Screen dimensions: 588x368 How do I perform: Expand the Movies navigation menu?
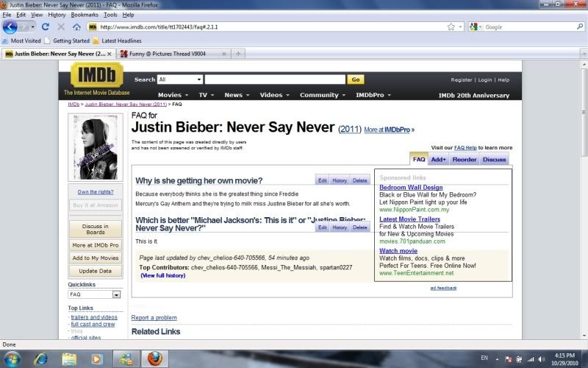tap(173, 95)
